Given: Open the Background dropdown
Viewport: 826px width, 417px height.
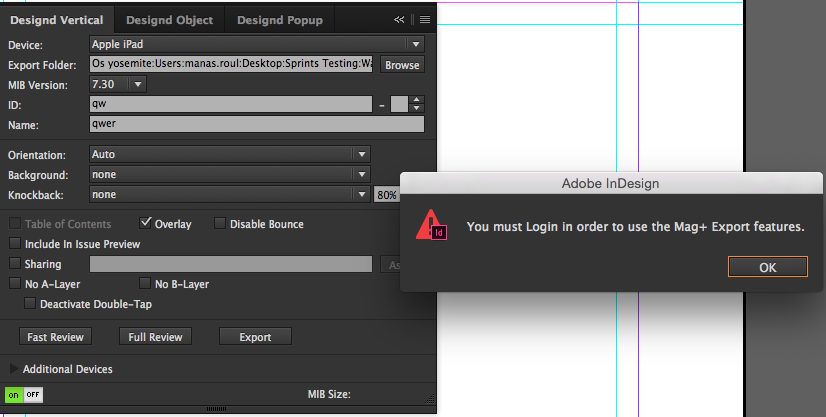Looking at the screenshot, I should [x=230, y=174].
